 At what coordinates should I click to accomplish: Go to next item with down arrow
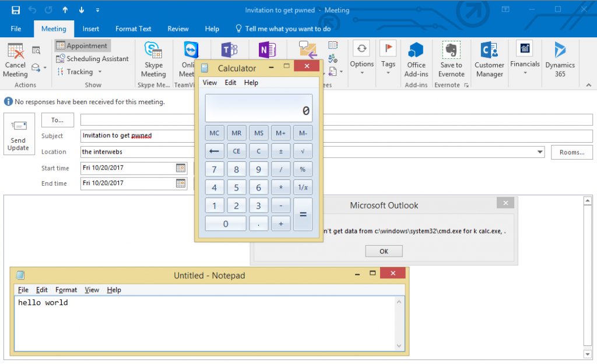tap(82, 10)
